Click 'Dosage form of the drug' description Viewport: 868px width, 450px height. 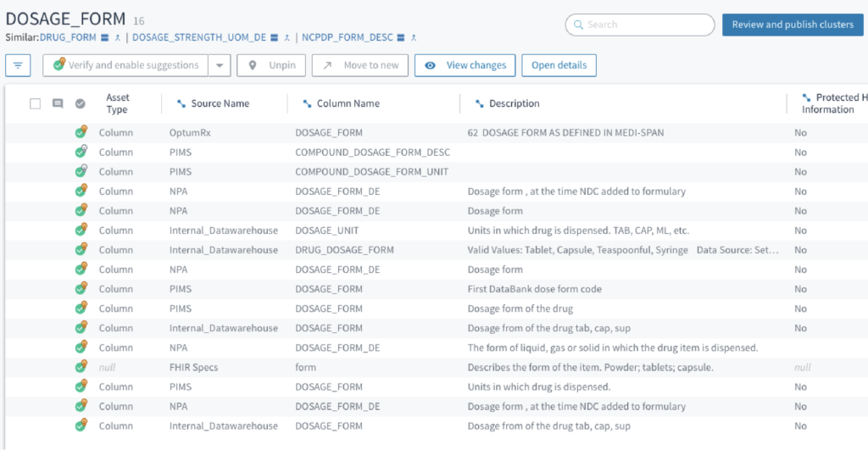coord(520,308)
